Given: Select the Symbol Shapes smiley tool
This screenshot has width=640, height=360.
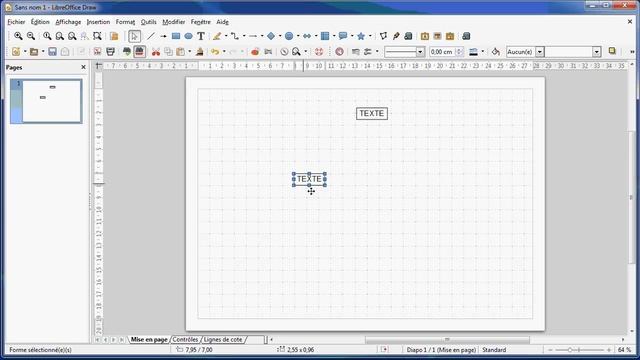Looking at the screenshot, I should click(x=289, y=36).
